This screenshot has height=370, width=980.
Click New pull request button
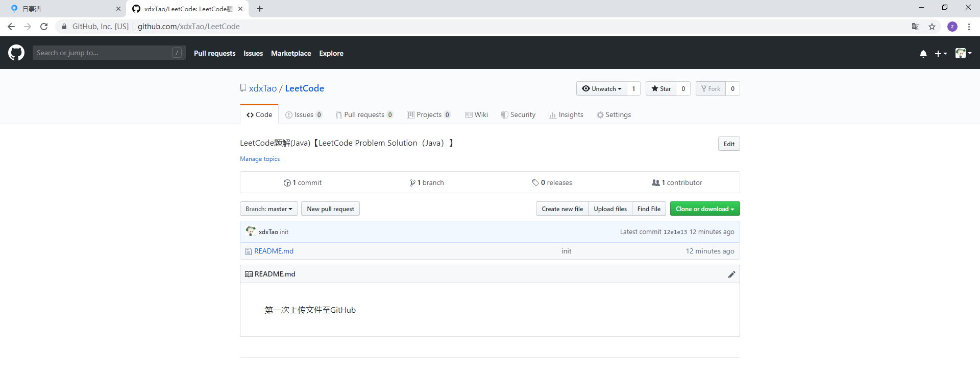tap(330, 209)
